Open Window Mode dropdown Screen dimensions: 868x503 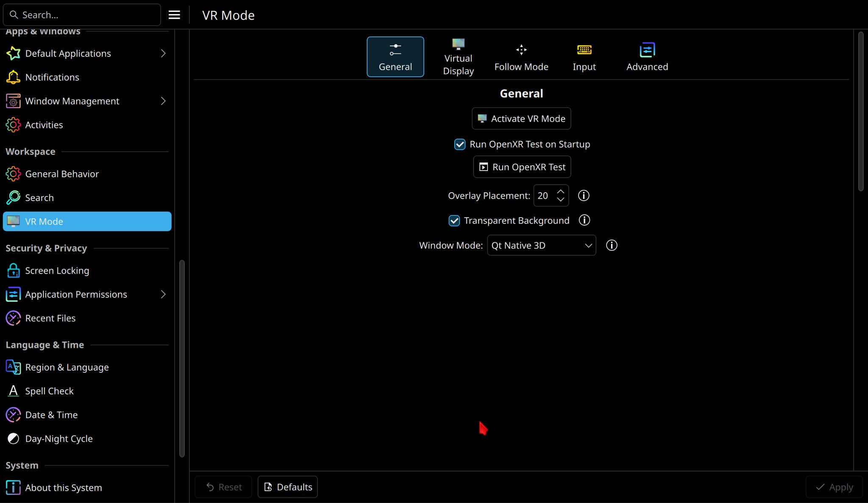click(x=541, y=246)
